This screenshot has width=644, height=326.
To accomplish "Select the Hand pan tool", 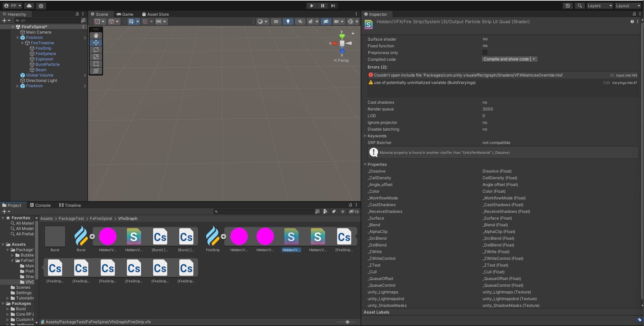I will pyautogui.click(x=96, y=35).
